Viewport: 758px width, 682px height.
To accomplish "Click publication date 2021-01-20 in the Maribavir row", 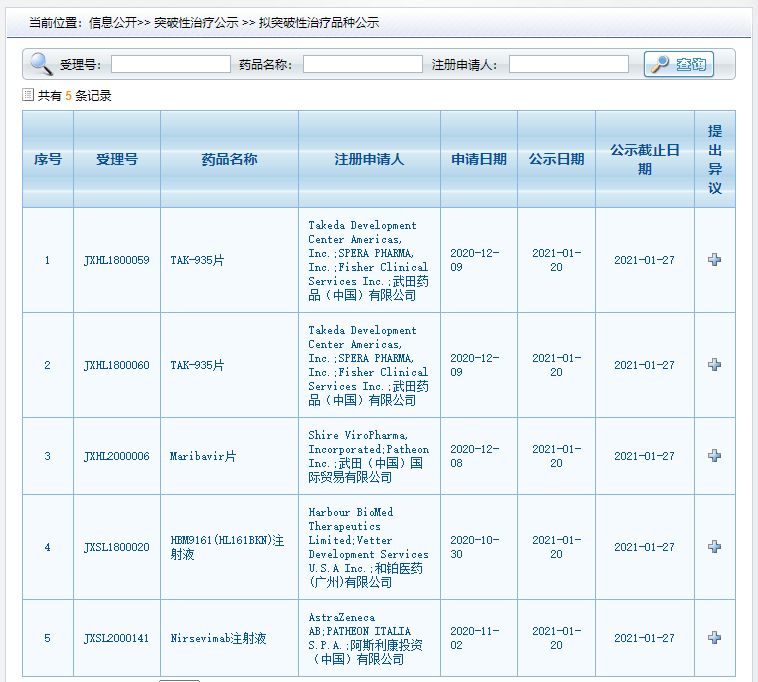I will 556,456.
